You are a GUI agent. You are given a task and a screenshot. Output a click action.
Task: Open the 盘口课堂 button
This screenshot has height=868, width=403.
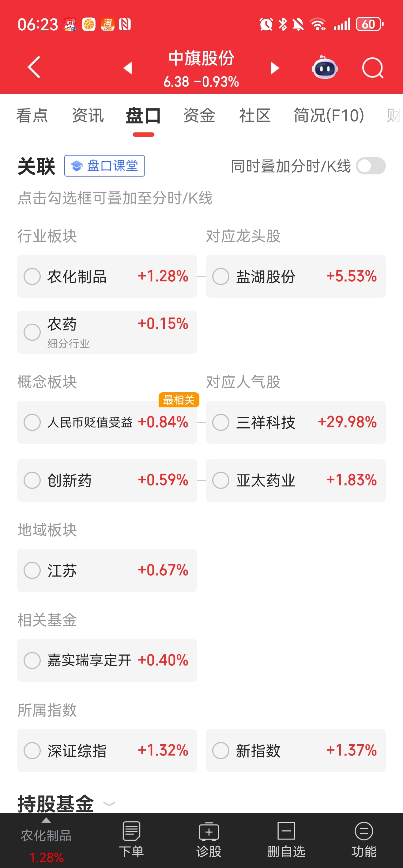point(105,166)
